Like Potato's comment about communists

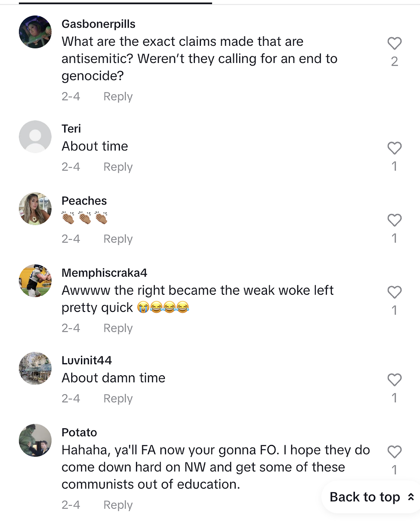tap(394, 452)
